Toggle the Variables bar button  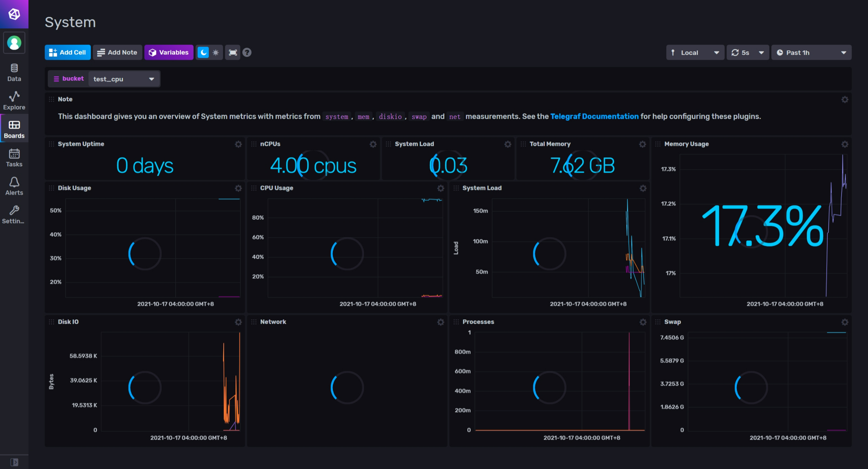click(169, 52)
